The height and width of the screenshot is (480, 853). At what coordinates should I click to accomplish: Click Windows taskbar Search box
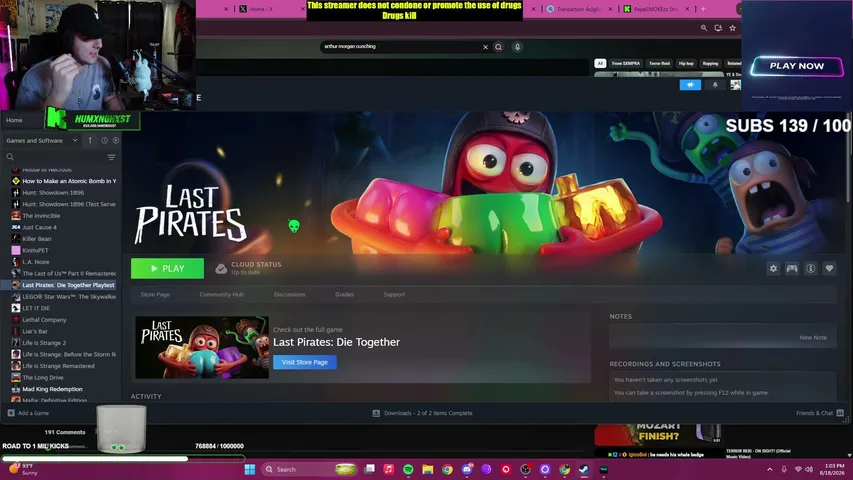coord(308,469)
